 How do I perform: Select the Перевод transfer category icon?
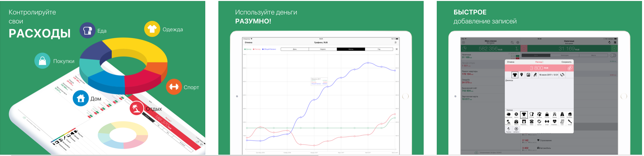click(x=509, y=129)
